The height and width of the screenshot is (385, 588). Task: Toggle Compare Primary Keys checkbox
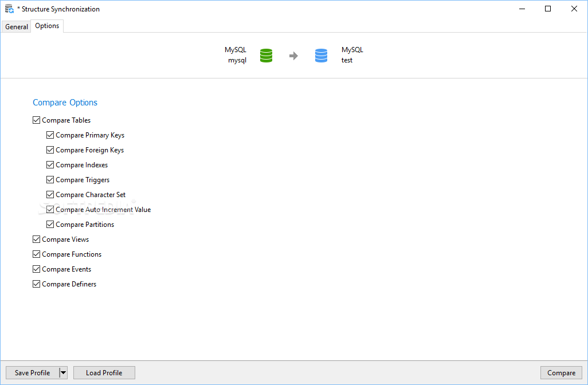50,135
